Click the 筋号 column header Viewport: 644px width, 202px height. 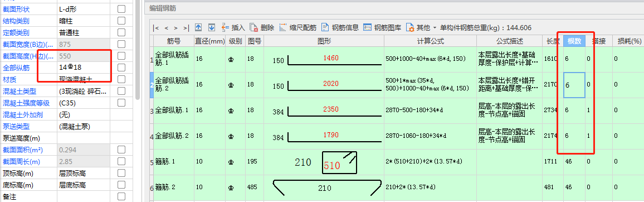(x=174, y=41)
